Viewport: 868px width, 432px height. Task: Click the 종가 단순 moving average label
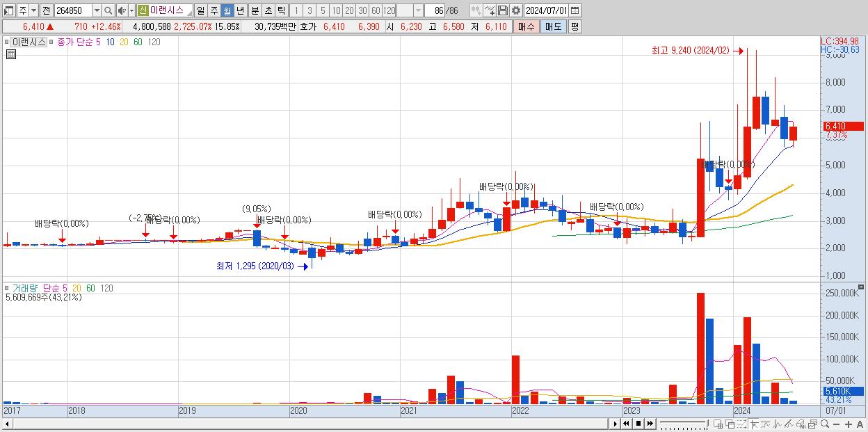[x=76, y=42]
